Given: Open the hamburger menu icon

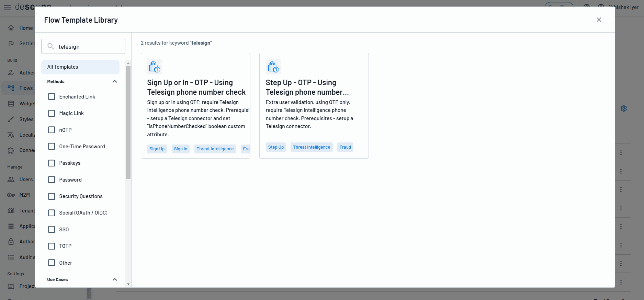Looking at the screenshot, I should coord(7,7).
